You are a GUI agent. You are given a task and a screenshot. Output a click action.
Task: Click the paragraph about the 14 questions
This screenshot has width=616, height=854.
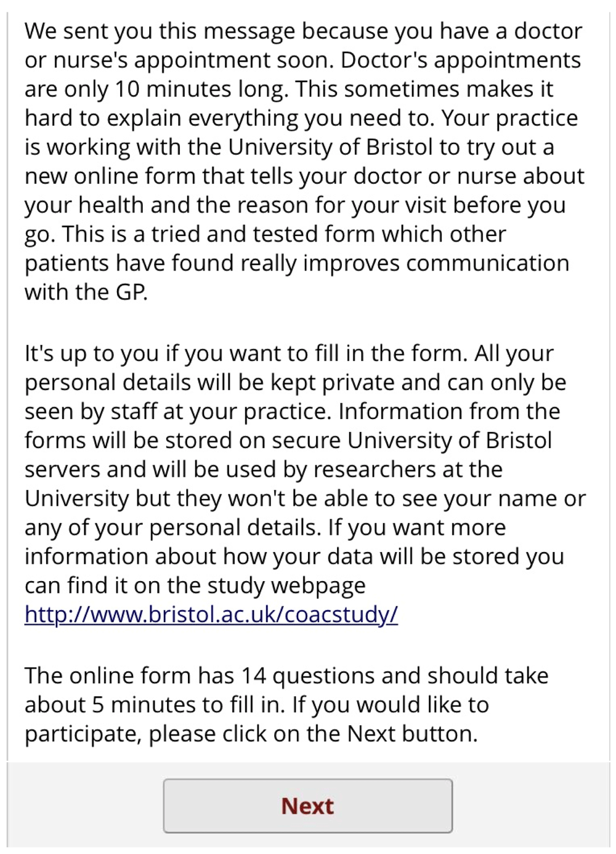point(286,705)
